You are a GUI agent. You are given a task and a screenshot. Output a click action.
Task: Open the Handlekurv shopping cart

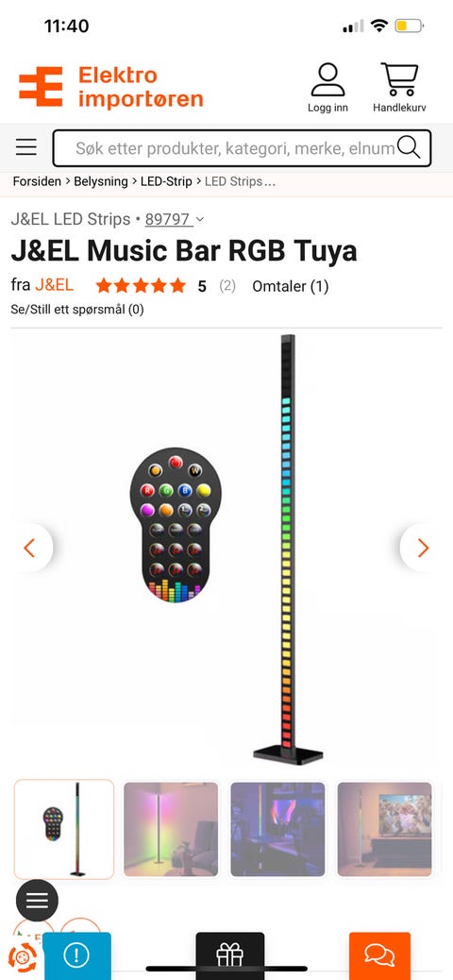(399, 88)
